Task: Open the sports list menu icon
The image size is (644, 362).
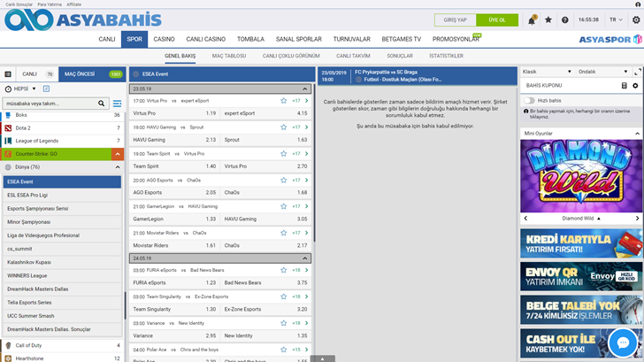Action: (117, 104)
